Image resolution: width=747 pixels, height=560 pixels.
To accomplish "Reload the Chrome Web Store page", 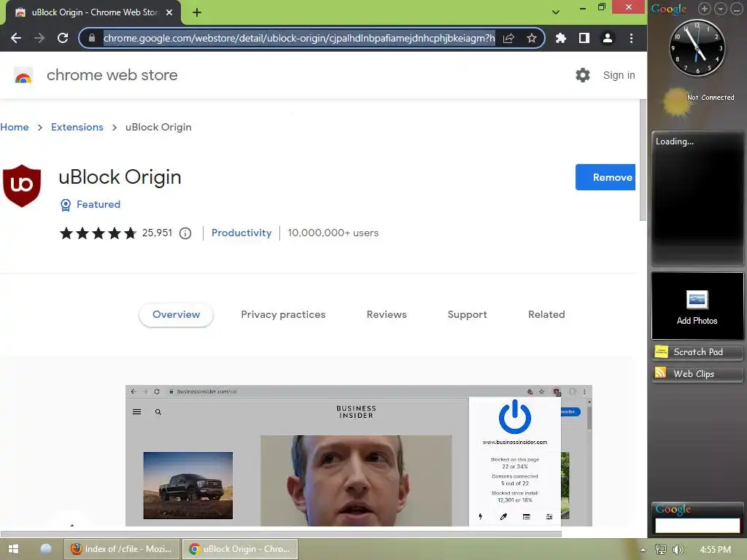I will click(x=63, y=38).
